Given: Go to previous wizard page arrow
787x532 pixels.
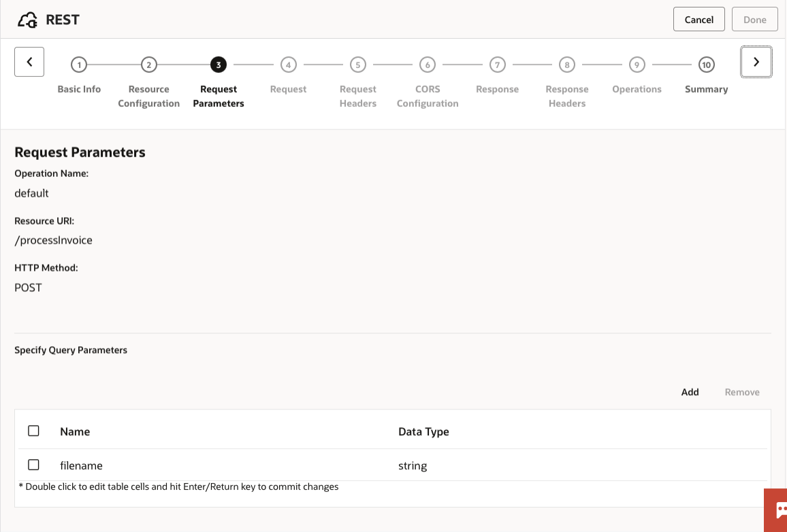Looking at the screenshot, I should [29, 62].
